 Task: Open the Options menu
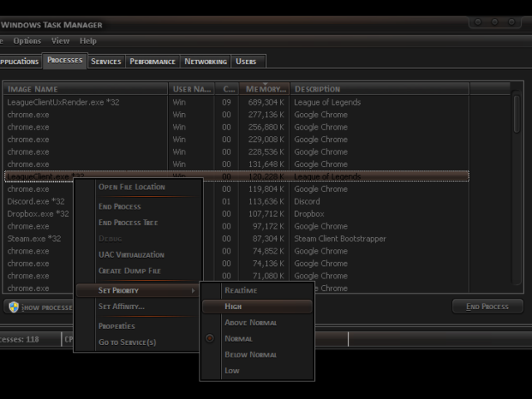(x=27, y=41)
